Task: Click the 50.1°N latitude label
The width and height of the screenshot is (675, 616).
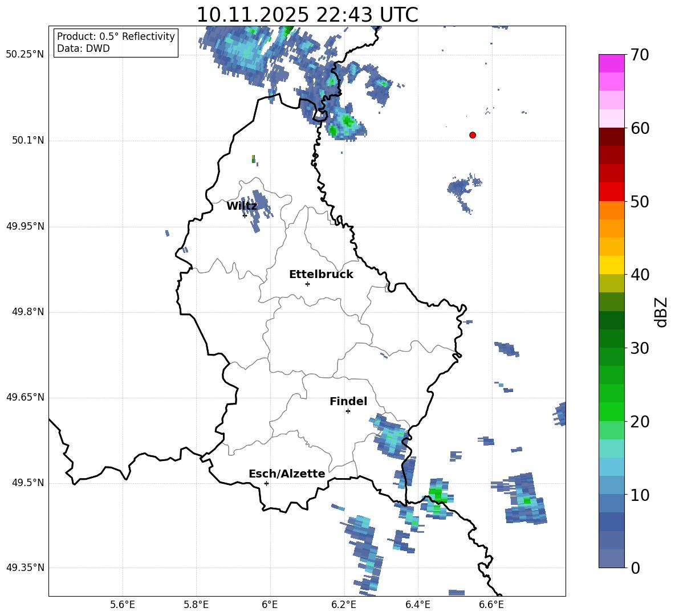Action: (28, 140)
